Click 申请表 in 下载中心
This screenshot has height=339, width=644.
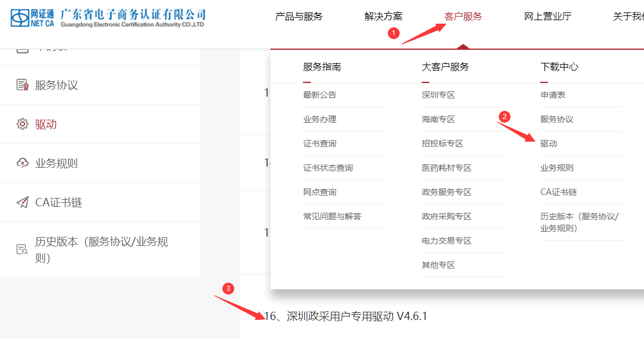pos(553,95)
